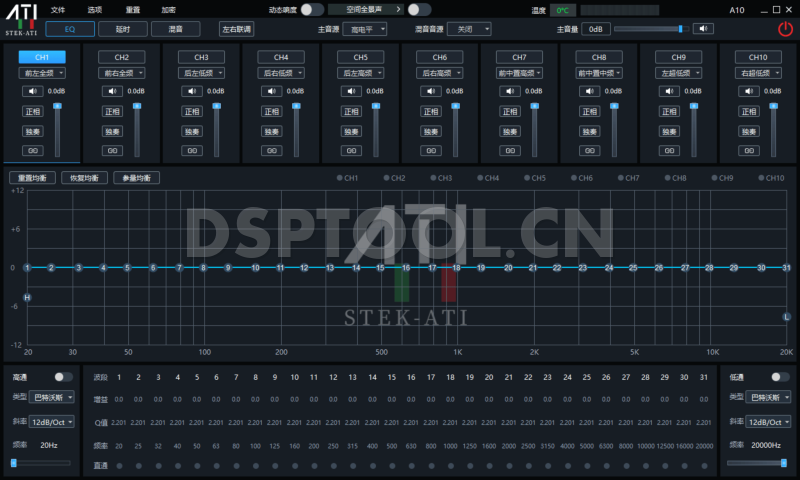
Task: Click 正相 phase button under CH4
Action: pos(271,111)
